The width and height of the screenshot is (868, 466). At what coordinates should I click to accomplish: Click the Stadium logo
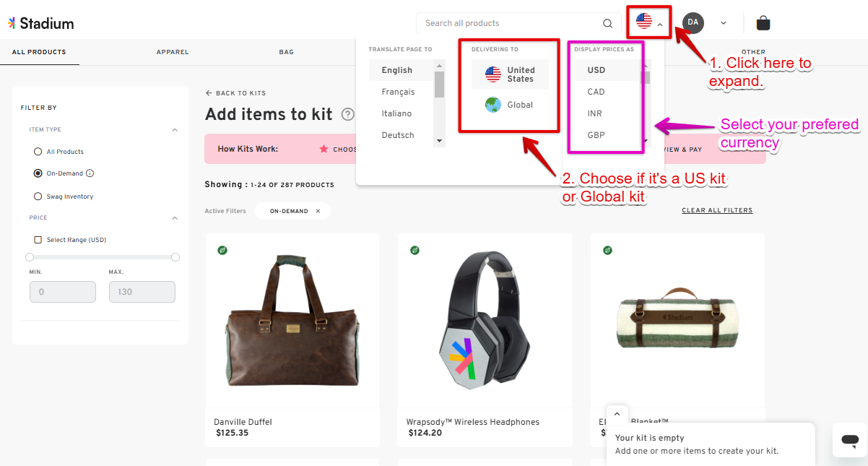point(41,23)
